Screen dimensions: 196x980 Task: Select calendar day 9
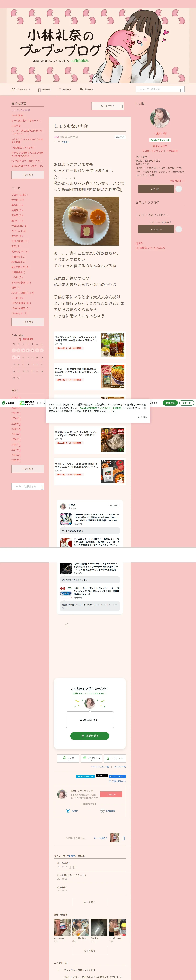pyautogui.click(x=18, y=358)
